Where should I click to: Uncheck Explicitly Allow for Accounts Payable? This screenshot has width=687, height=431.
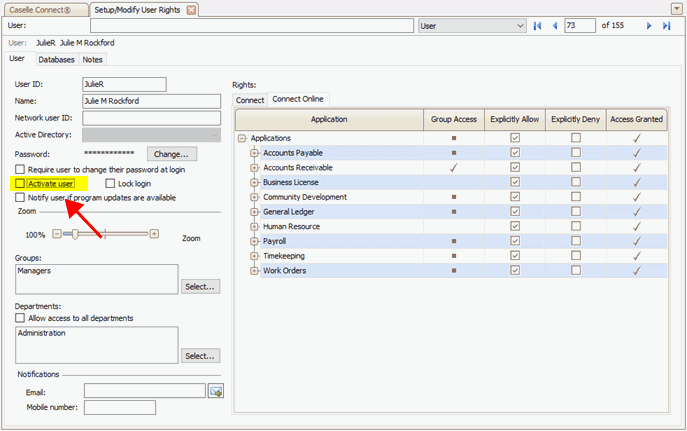tap(515, 152)
